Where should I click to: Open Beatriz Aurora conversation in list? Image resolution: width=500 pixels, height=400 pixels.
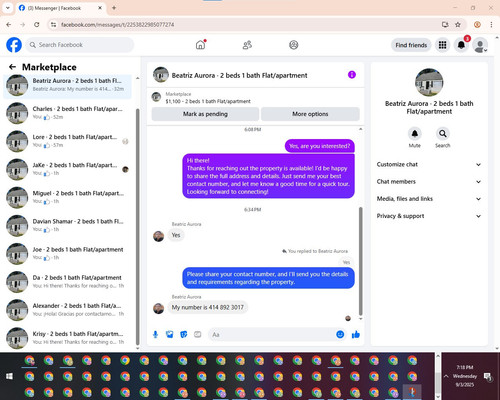[67, 85]
